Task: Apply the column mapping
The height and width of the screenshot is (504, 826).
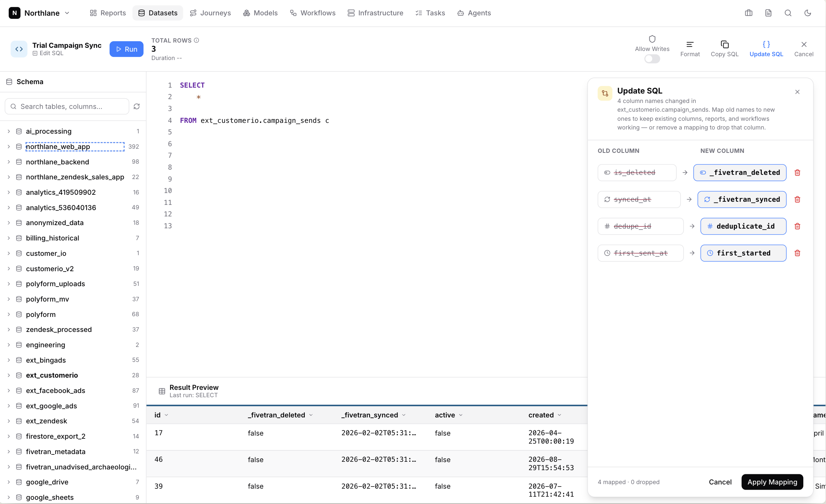Action: 772,482
